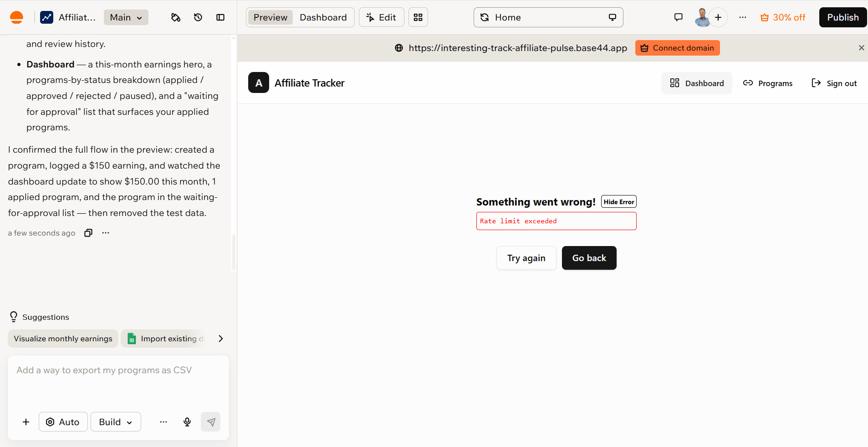
Task: Close the domain banner
Action: (861, 48)
